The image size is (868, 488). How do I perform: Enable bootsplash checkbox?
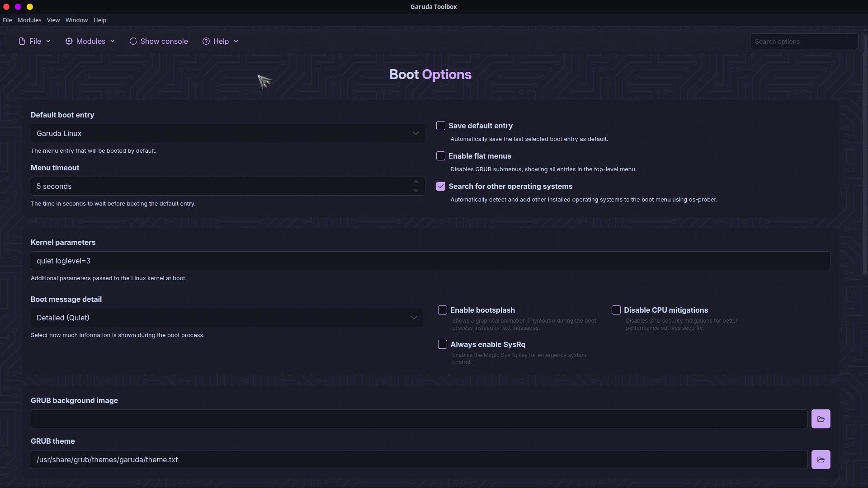click(x=443, y=310)
